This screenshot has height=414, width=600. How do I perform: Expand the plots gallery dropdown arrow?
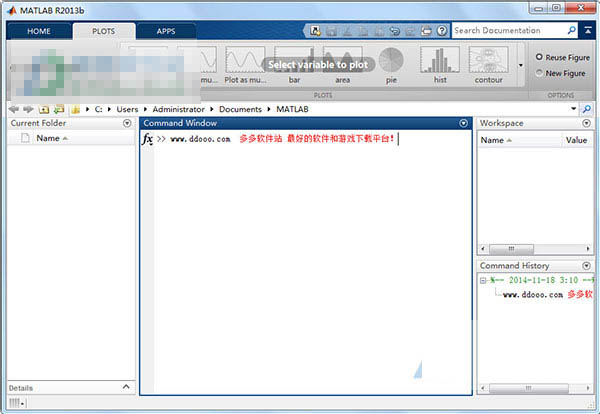click(521, 65)
